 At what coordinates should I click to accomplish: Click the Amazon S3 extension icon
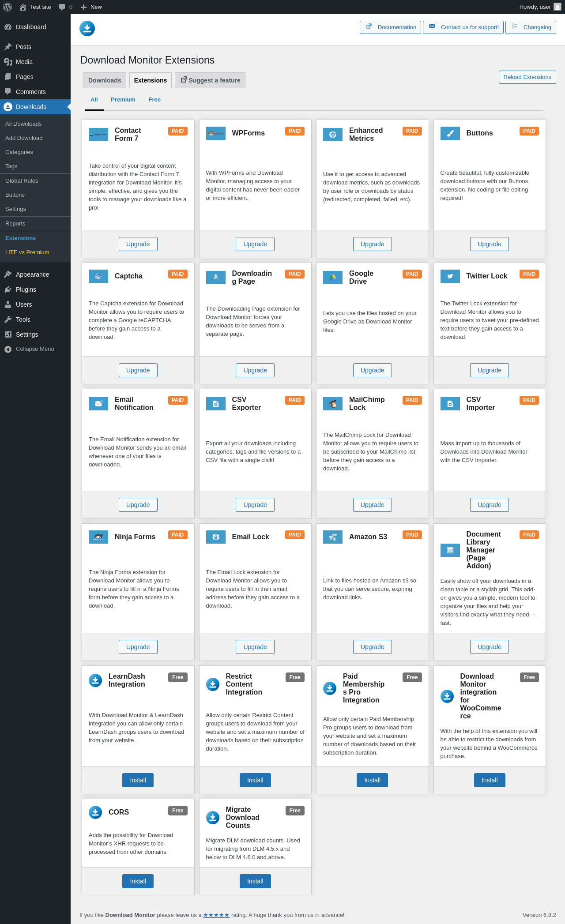[x=333, y=537]
